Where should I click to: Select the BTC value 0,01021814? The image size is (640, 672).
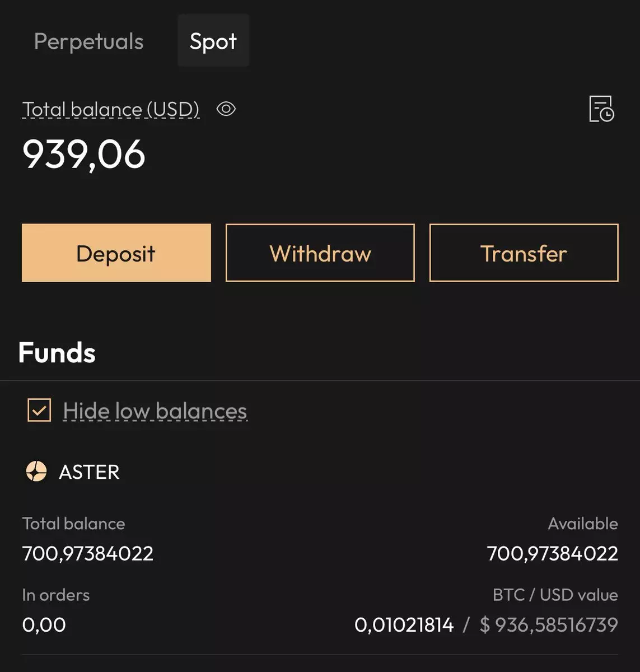click(404, 624)
